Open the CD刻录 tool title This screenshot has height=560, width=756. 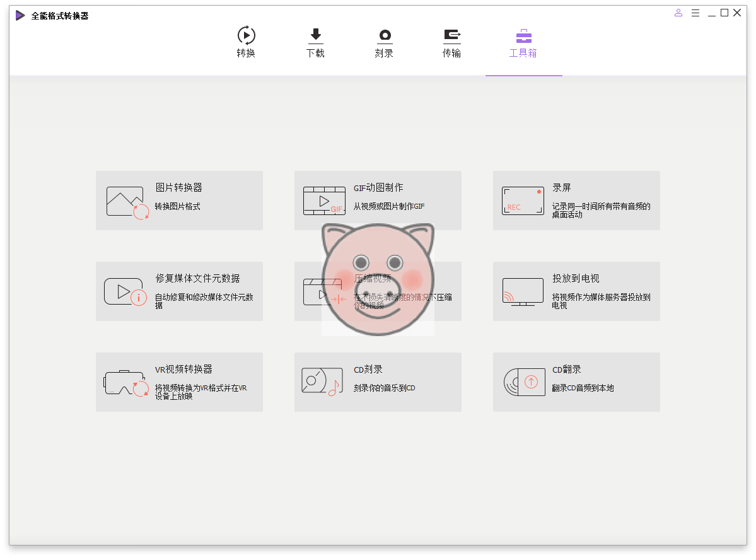coord(368,369)
